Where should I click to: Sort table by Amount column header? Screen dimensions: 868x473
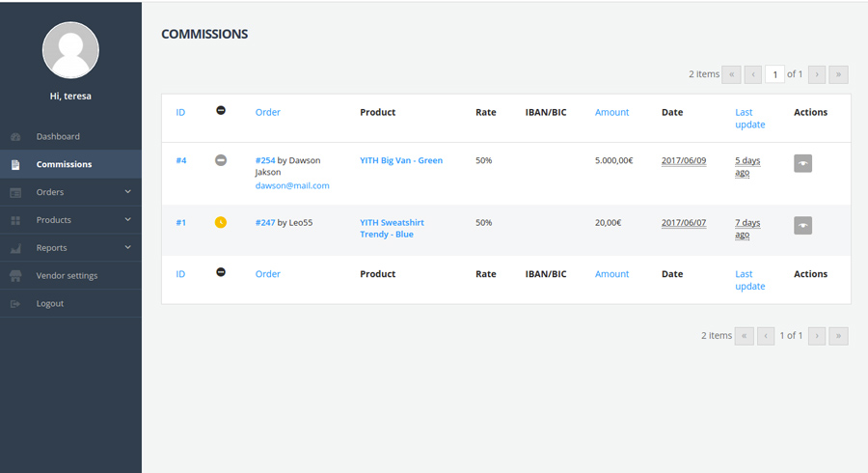click(611, 112)
